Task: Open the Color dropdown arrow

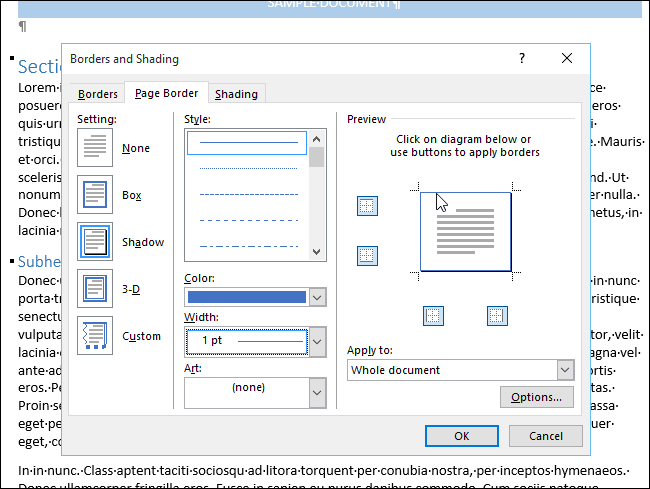Action: point(318,297)
